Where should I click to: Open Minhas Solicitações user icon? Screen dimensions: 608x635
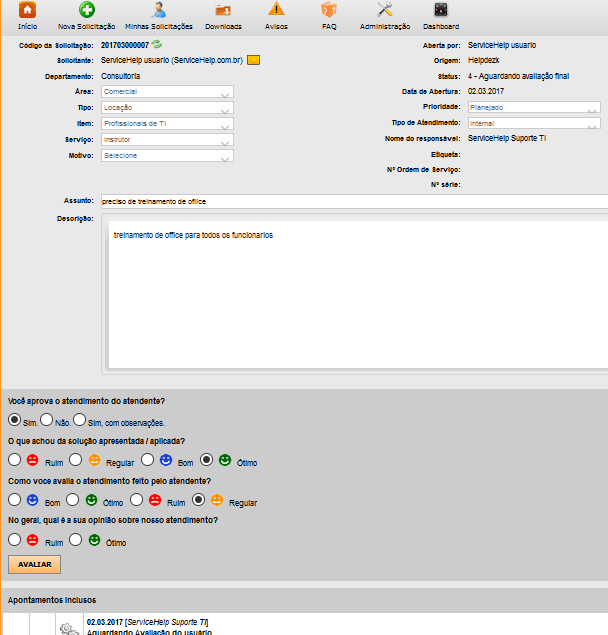158,10
